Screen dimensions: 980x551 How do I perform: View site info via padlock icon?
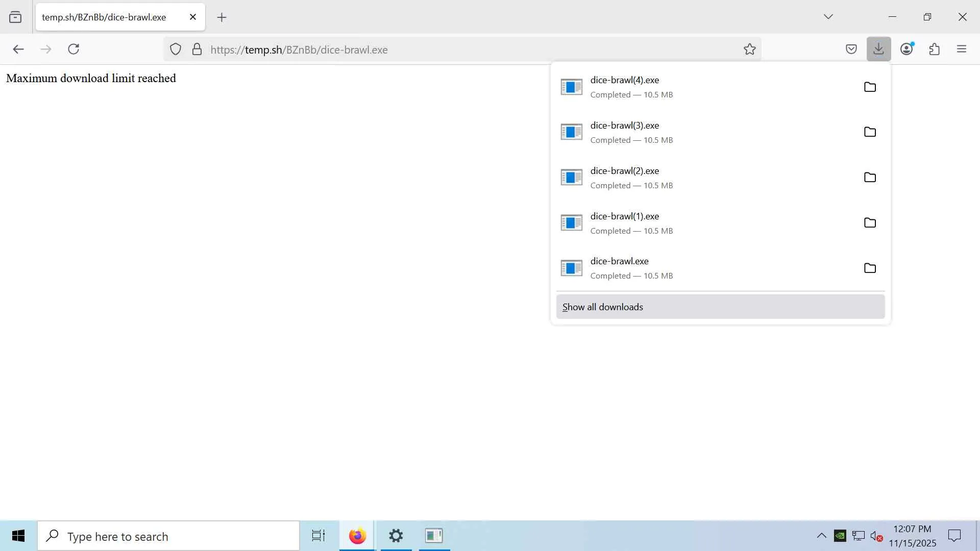[x=197, y=49]
